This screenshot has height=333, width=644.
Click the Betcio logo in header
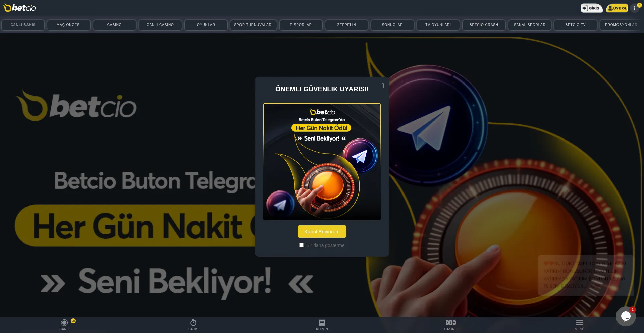click(19, 8)
